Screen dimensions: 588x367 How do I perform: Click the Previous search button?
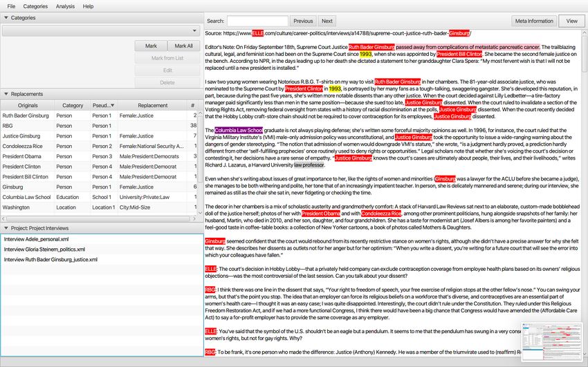click(303, 21)
